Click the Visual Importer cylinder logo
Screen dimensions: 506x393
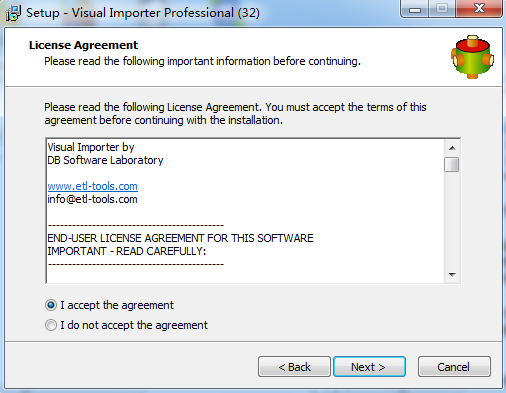pyautogui.click(x=472, y=57)
